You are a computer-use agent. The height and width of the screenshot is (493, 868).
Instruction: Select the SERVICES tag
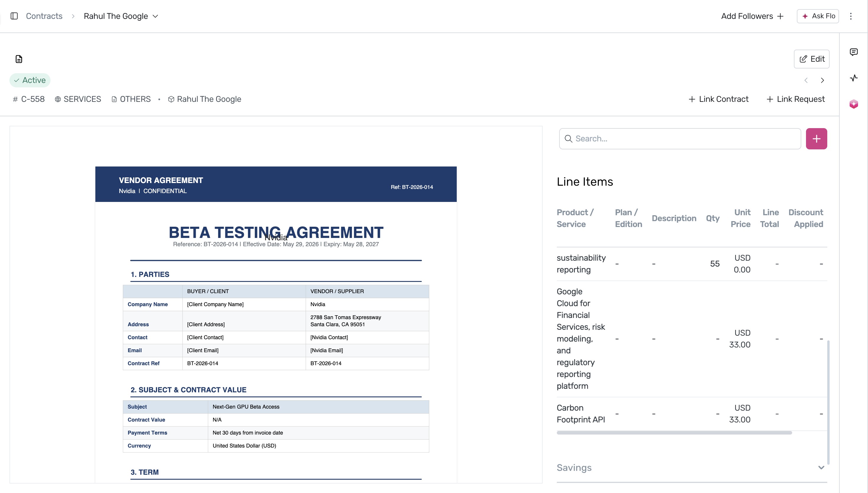[x=78, y=99]
